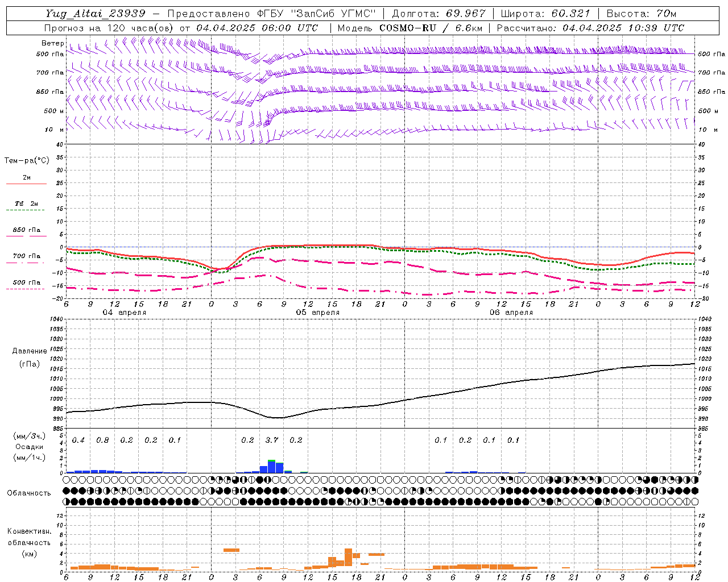The width and height of the screenshot is (728, 582).
Task: Click the 06 апреля date label
Action: (x=511, y=313)
